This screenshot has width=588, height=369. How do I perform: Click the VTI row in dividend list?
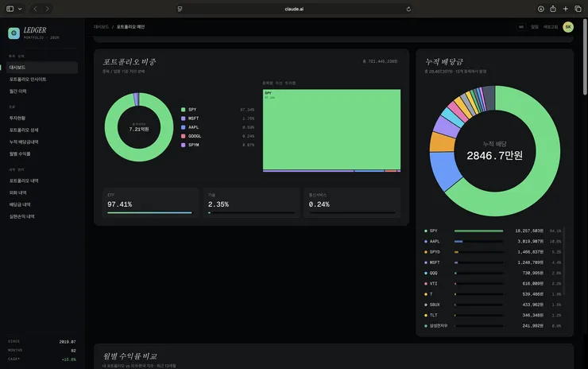[493, 283]
